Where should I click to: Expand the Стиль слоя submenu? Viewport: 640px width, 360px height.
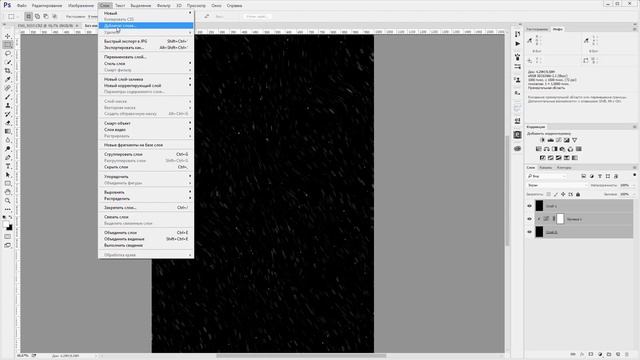coord(146,64)
